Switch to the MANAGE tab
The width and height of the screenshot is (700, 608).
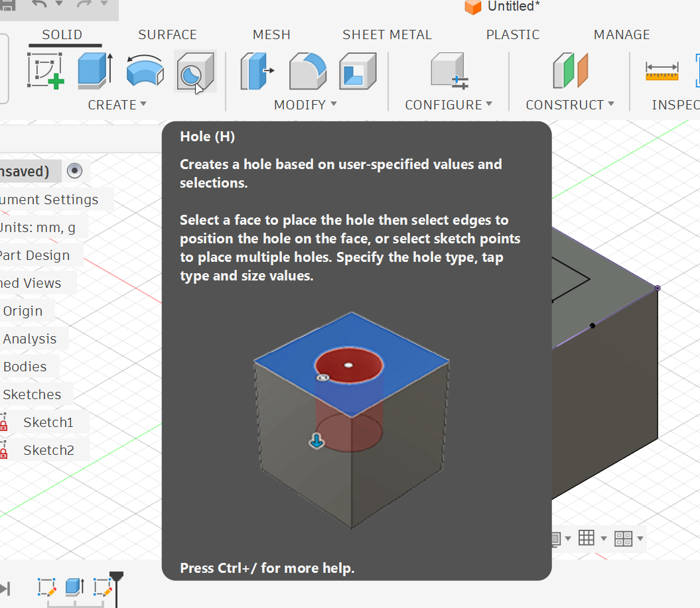coord(622,34)
